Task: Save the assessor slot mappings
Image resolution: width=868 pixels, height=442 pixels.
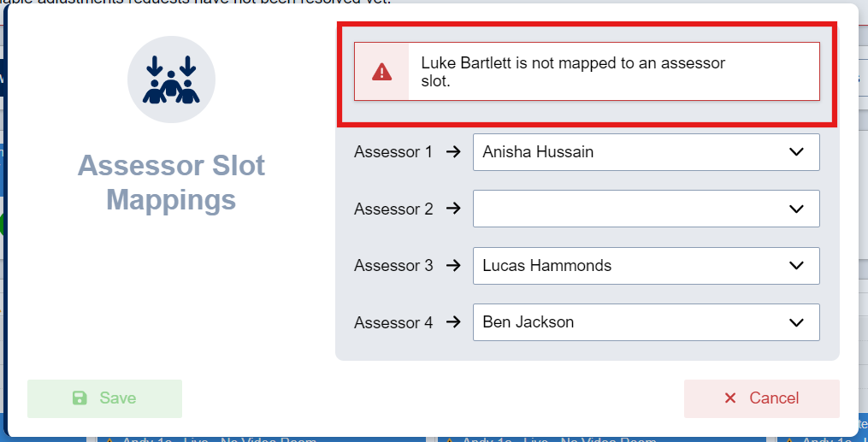Action: (x=104, y=398)
